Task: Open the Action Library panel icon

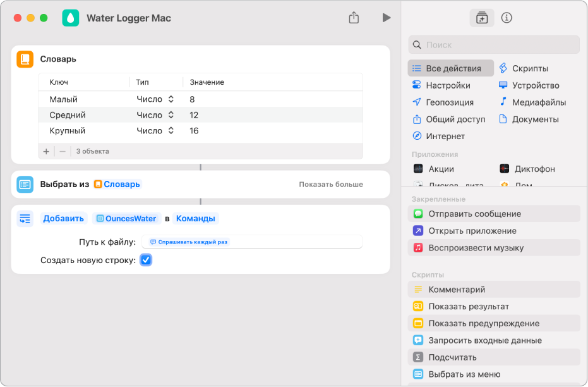Action: tap(481, 18)
